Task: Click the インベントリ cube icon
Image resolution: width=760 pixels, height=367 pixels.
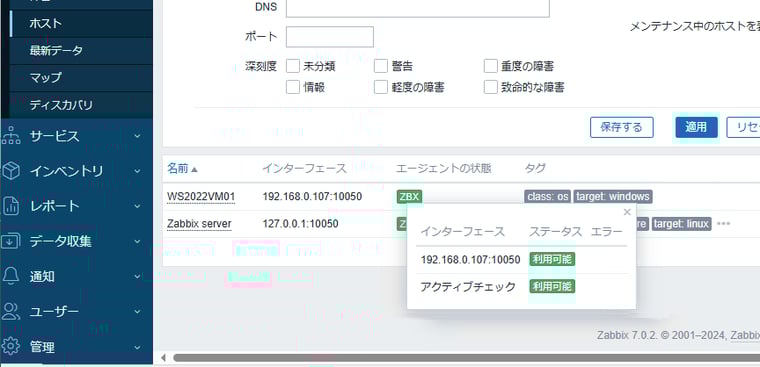Action: 11,171
